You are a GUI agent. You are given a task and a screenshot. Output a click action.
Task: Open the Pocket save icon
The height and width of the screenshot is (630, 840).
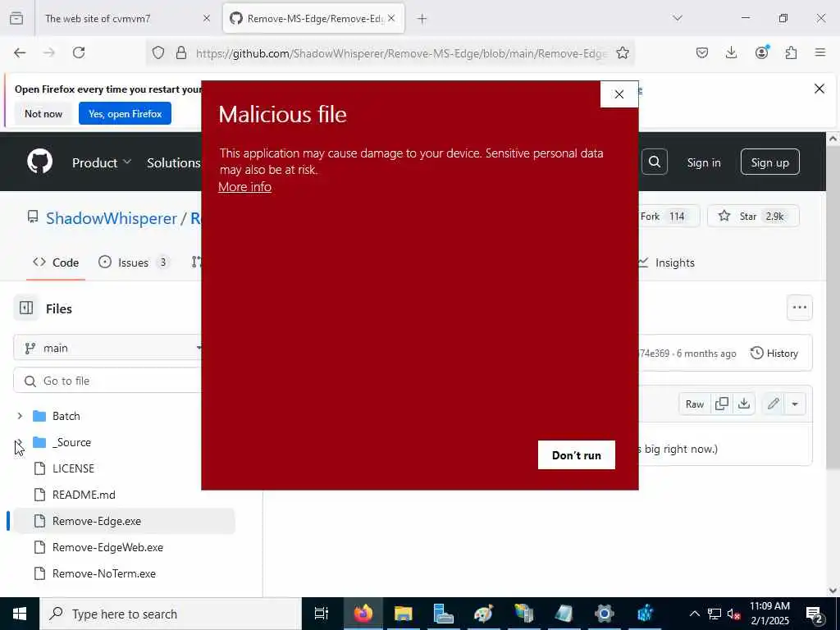[702, 52]
